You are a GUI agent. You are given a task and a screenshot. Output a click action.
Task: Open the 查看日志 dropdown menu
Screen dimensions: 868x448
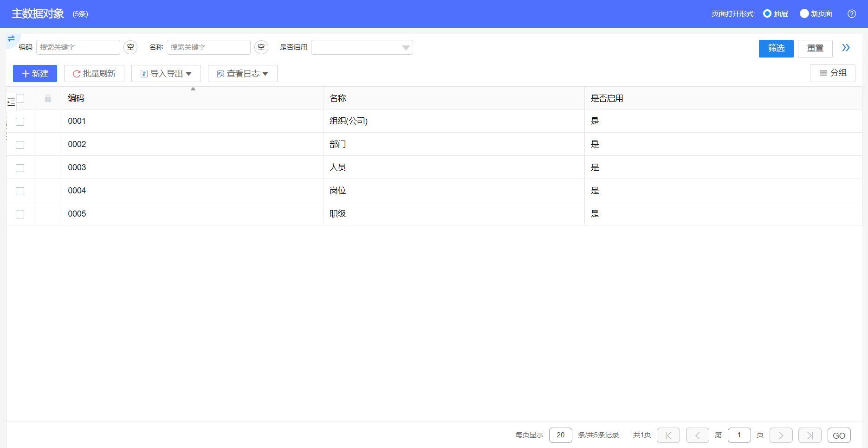pos(243,74)
